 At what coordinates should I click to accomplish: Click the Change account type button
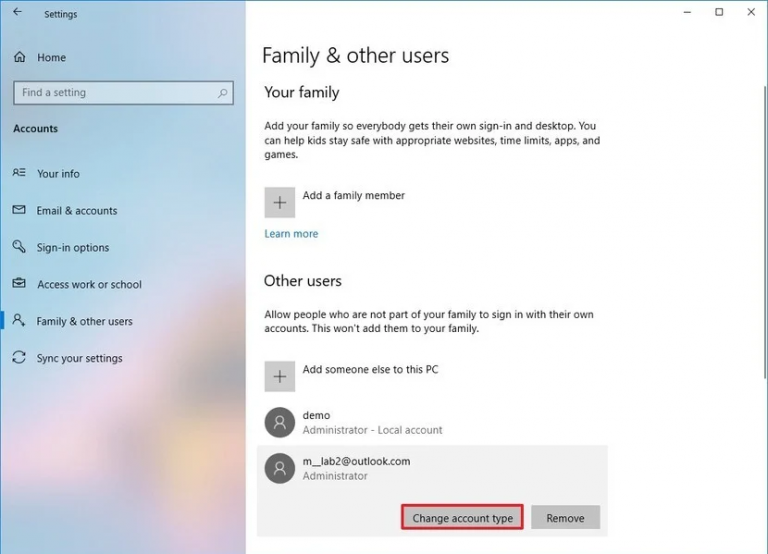tap(462, 517)
